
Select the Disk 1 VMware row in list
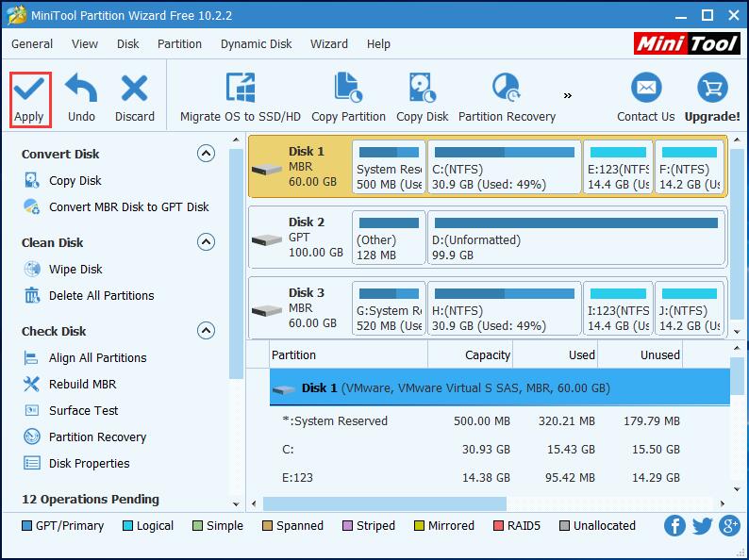coord(500,387)
